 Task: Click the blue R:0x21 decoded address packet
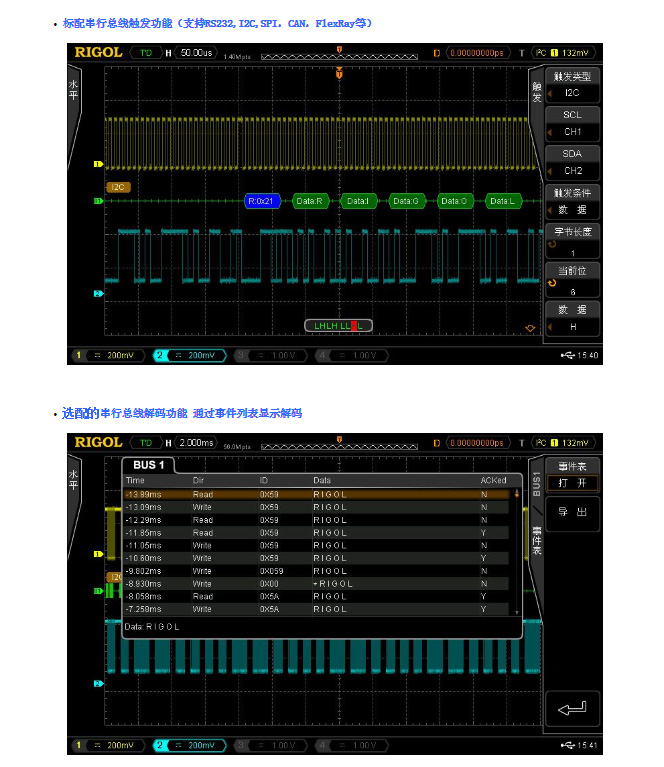tap(264, 201)
